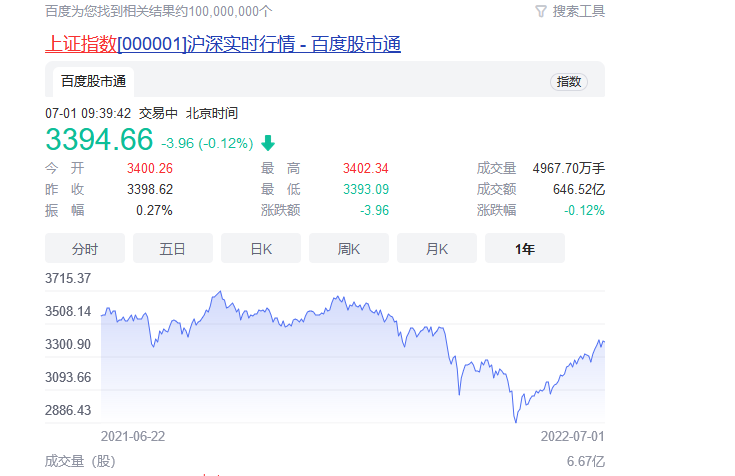
Task: Click the 今开 value 3400.26
Action: (150, 168)
